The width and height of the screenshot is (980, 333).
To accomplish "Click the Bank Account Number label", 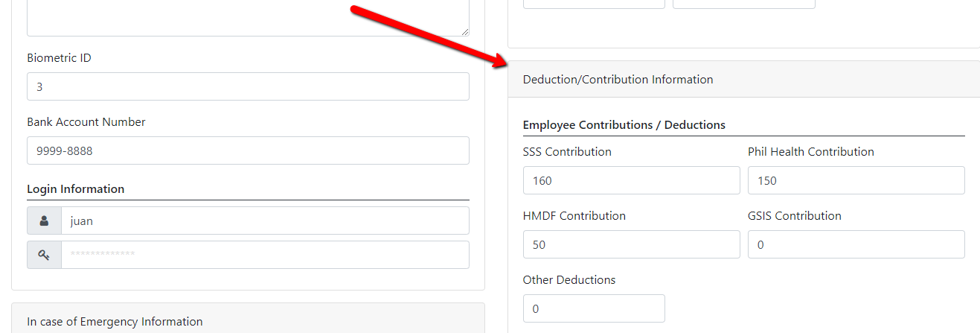I will pos(86,122).
